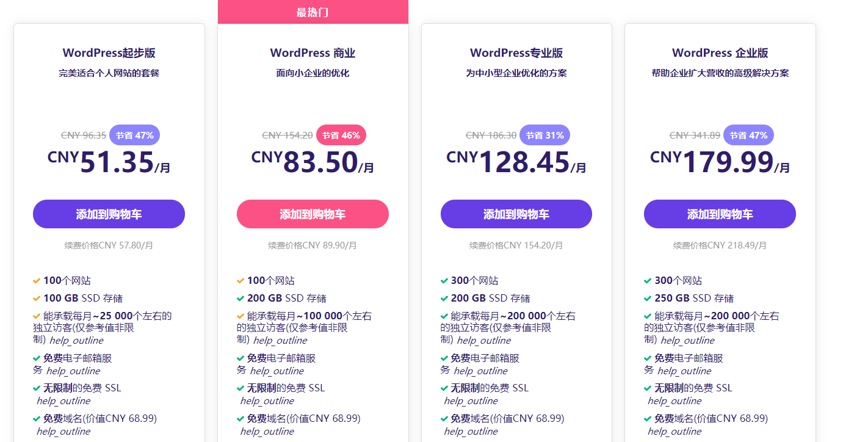Add WordPress专业版 plan to cart
Image resolution: width=868 pixels, height=442 pixels.
pos(516,214)
